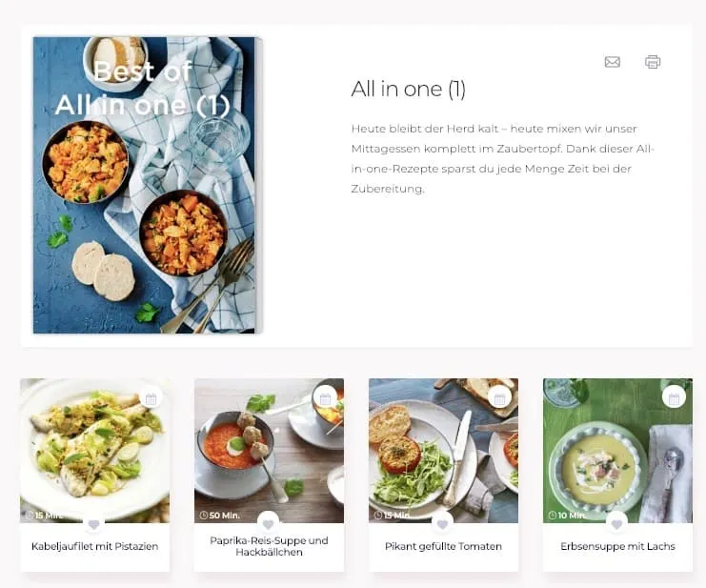Viewport: 706px width, 588px height.
Task: Click the Pikant gefüllte Tomaten title
Action: coord(443,546)
